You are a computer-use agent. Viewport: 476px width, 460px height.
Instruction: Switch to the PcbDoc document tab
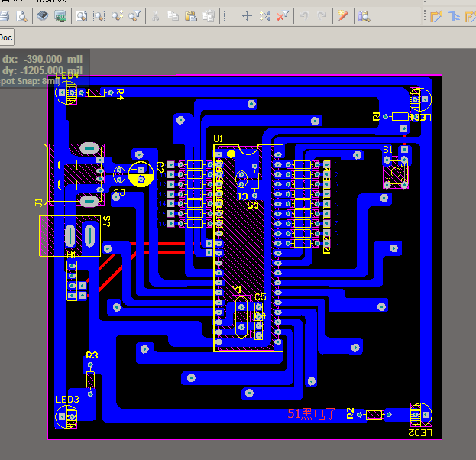(7, 37)
